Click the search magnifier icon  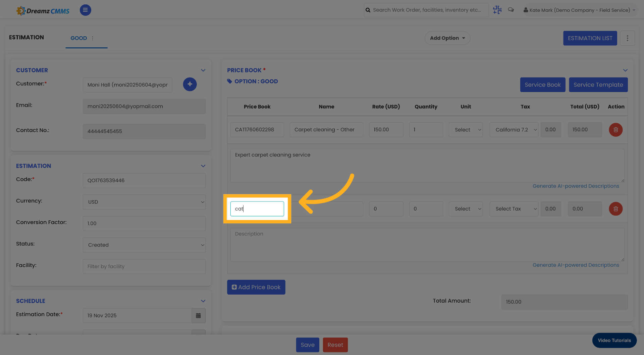[x=368, y=10]
